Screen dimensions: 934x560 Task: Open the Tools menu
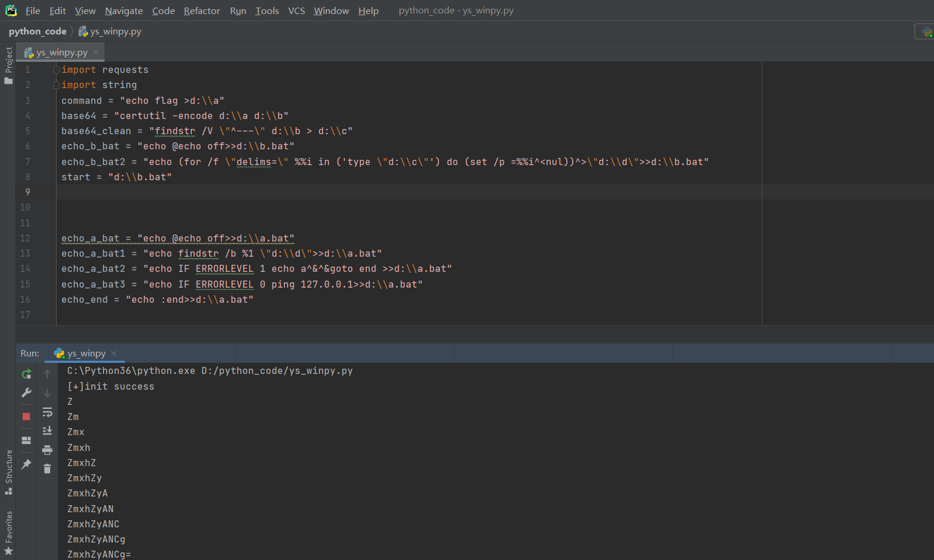[x=267, y=10]
